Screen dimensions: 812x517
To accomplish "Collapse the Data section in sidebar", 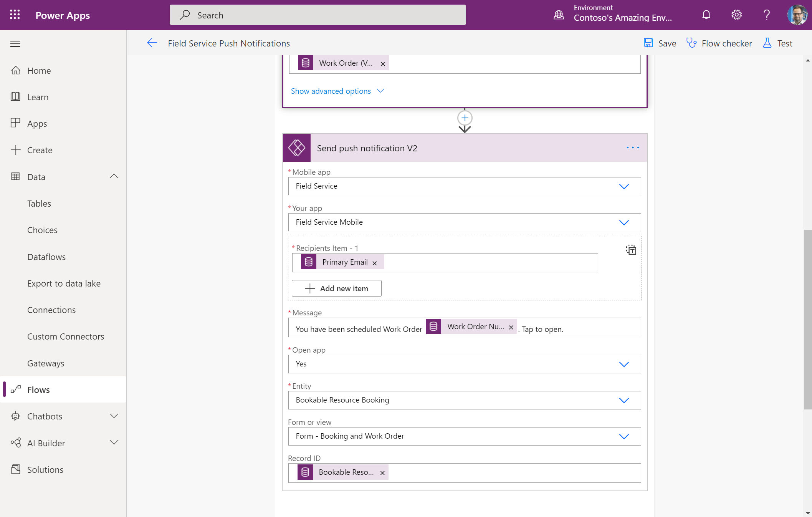I will click(114, 177).
